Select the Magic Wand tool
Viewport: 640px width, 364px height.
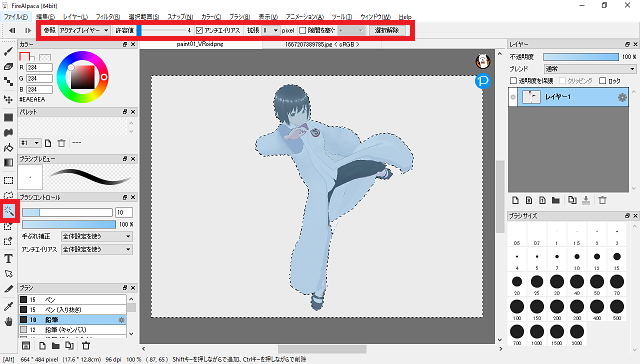click(9, 211)
